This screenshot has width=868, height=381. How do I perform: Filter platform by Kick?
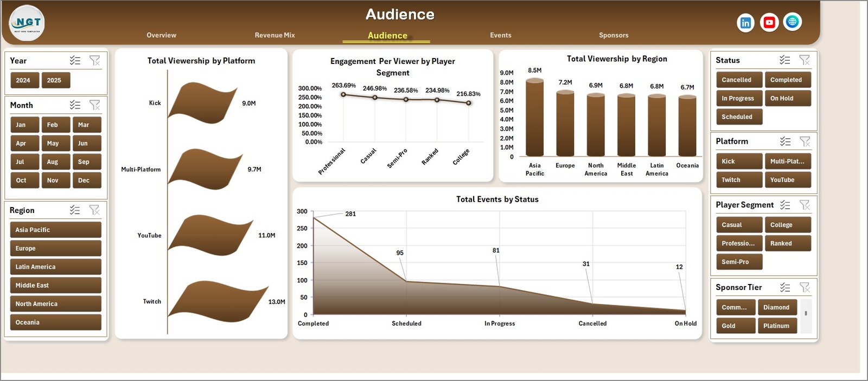[739, 161]
